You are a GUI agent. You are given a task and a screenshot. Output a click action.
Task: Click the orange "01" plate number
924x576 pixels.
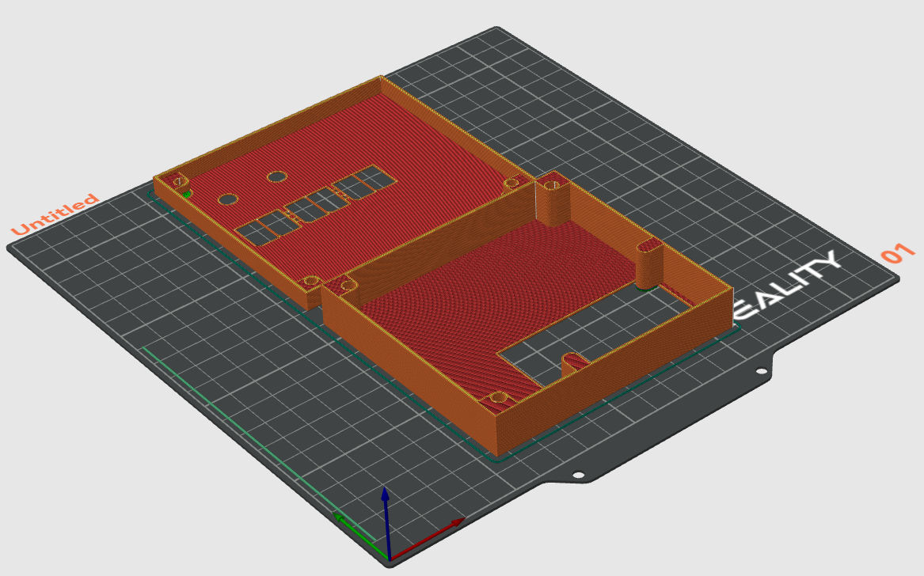898,254
